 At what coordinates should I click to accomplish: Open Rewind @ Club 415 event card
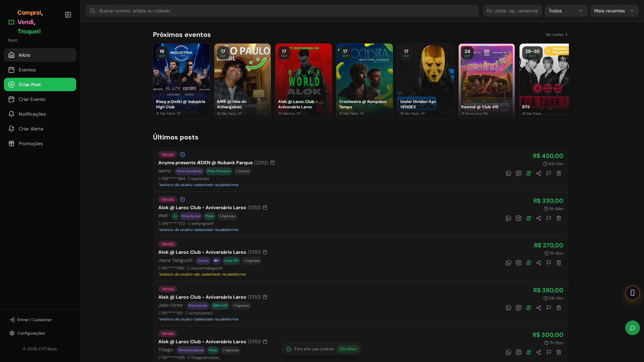coord(487,81)
